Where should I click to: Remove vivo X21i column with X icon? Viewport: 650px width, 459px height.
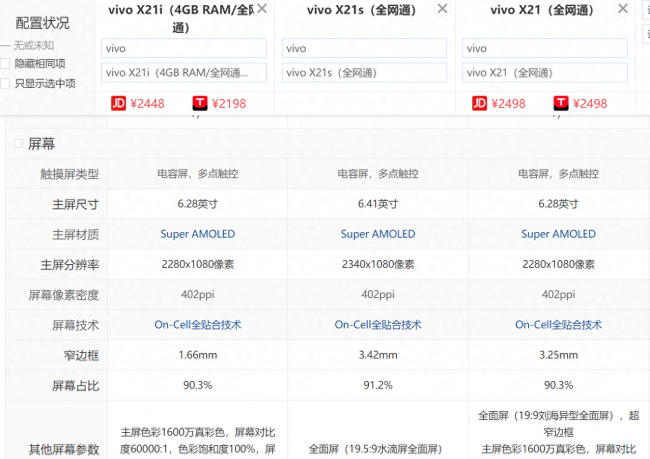pyautogui.click(x=262, y=8)
